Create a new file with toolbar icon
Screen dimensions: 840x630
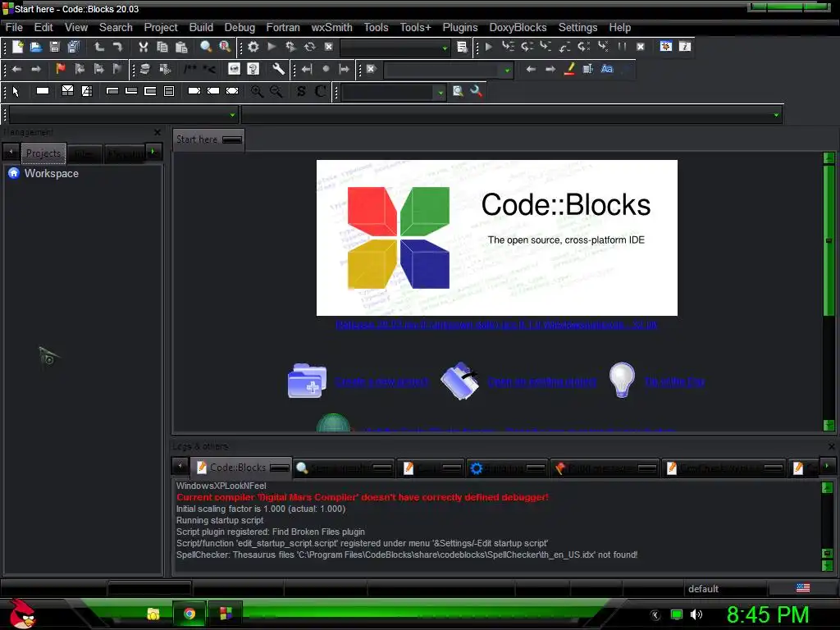[18, 47]
